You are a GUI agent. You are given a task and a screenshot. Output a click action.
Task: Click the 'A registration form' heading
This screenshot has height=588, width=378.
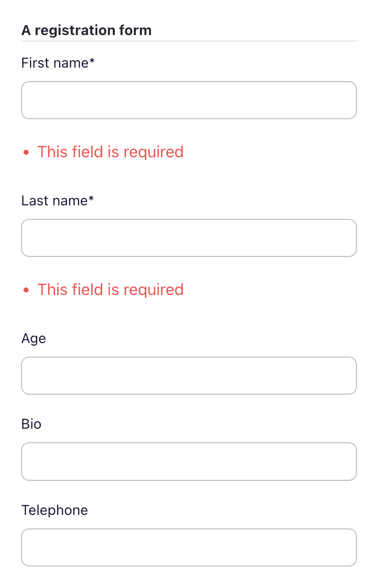point(86,31)
